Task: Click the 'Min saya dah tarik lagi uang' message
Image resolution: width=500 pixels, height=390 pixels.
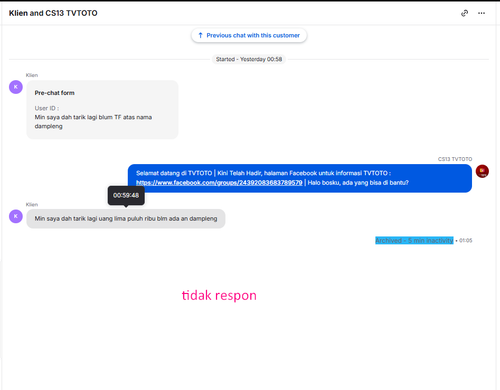Action: coord(126,219)
